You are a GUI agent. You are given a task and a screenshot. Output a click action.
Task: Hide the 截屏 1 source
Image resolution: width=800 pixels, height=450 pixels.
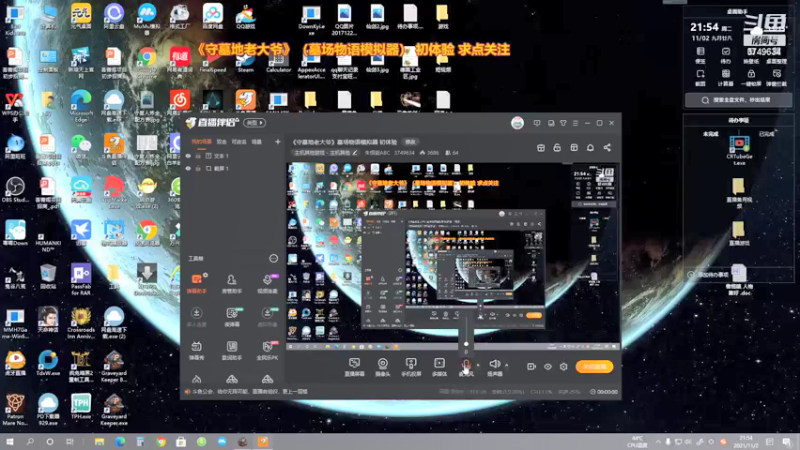coord(188,168)
